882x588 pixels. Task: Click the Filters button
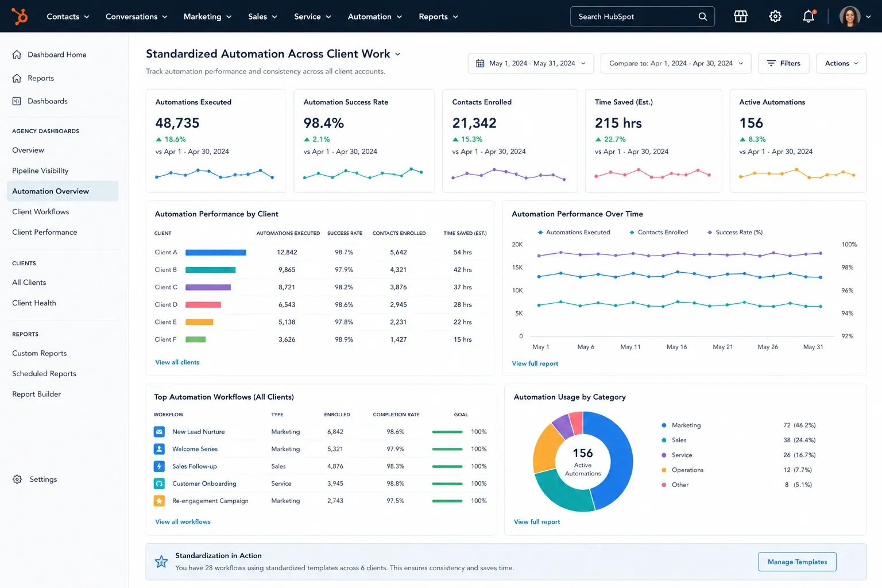point(784,63)
